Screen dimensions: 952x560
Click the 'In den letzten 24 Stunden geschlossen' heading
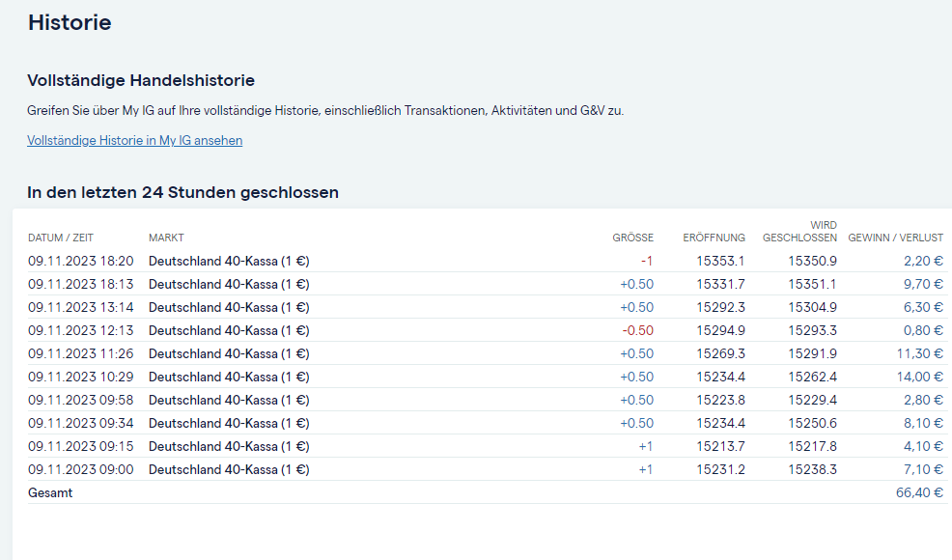pyautogui.click(x=182, y=192)
